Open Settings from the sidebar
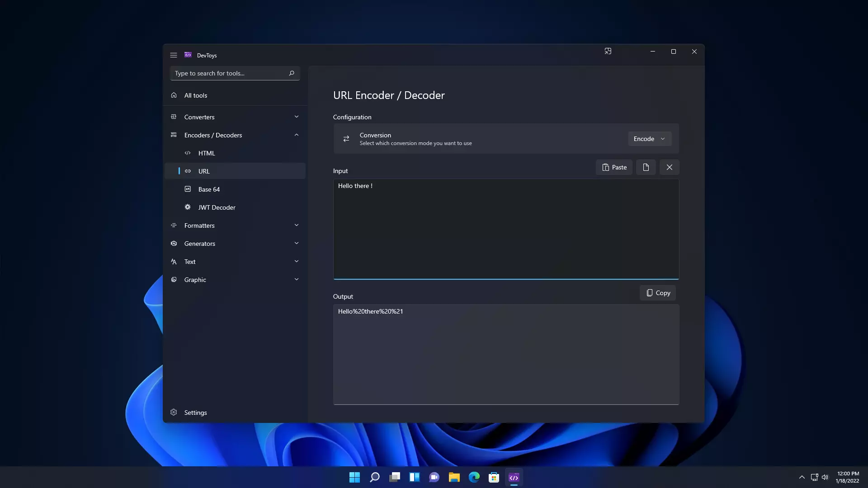 pos(196,412)
